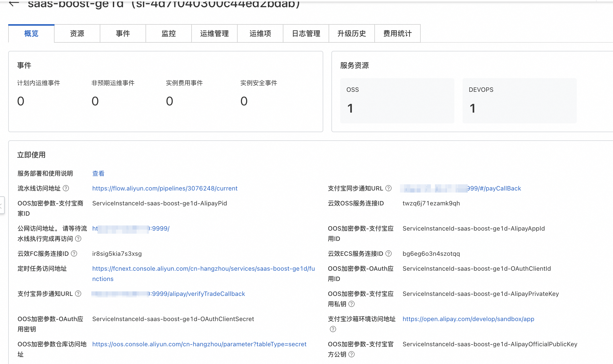The width and height of the screenshot is (613, 364).
Task: Click the OSS service resource card
Action: pyautogui.click(x=397, y=101)
